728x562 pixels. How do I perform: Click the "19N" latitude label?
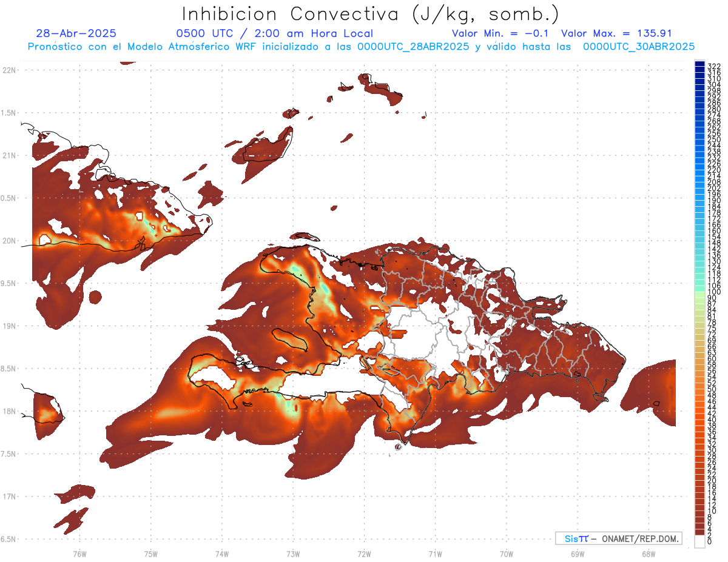click(9, 326)
